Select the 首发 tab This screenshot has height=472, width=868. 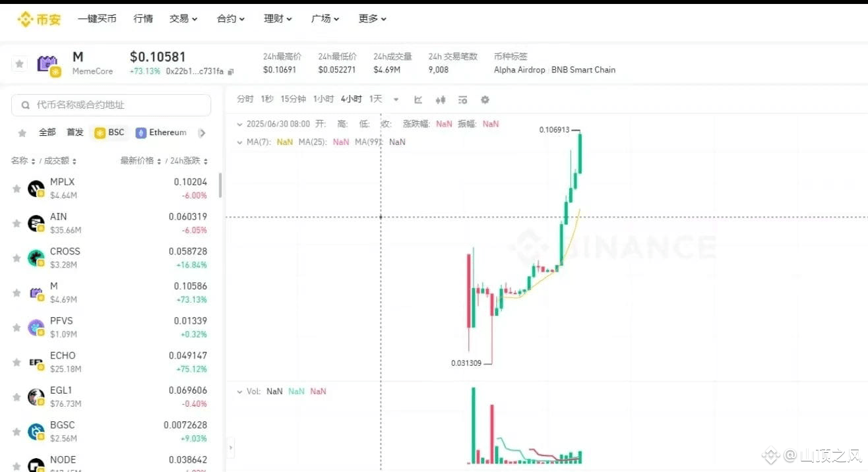tap(75, 133)
